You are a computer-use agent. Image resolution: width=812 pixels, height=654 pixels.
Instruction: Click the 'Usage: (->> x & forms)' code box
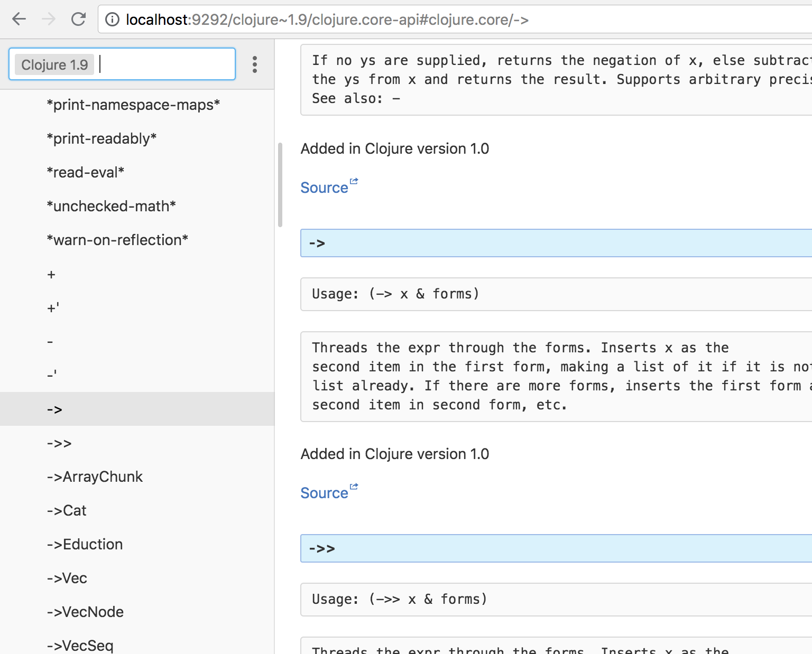(556, 600)
